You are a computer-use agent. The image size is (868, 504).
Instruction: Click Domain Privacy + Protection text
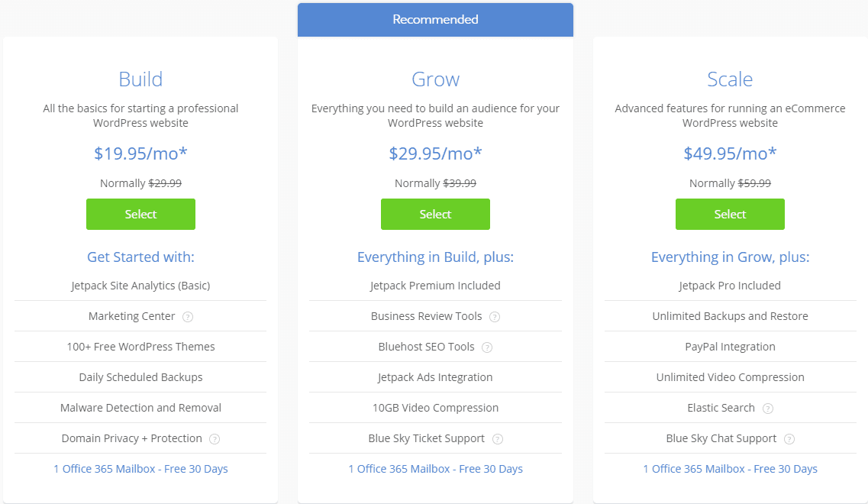[132, 438]
